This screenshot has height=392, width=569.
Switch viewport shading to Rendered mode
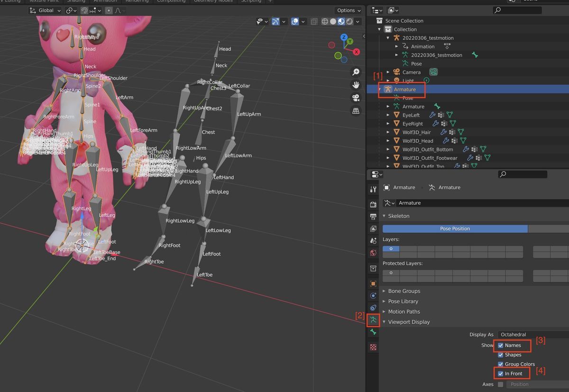pos(349,21)
